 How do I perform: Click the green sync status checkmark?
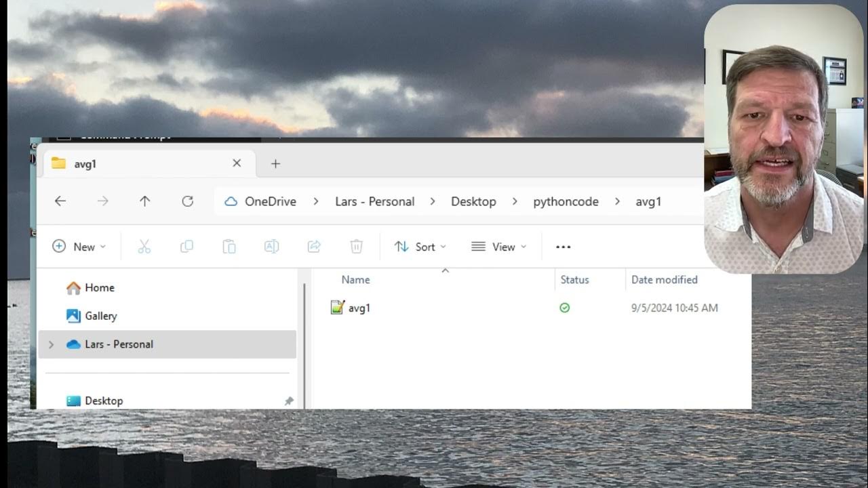pyautogui.click(x=564, y=308)
